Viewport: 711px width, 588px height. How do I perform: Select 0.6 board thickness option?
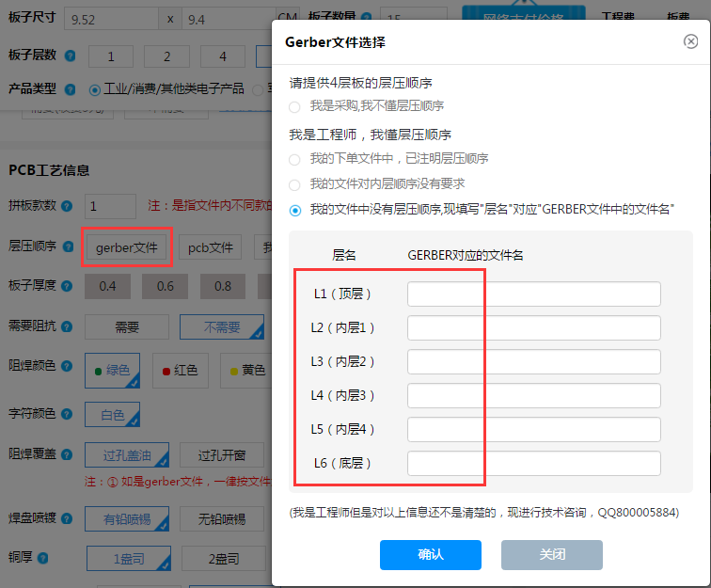point(166,287)
